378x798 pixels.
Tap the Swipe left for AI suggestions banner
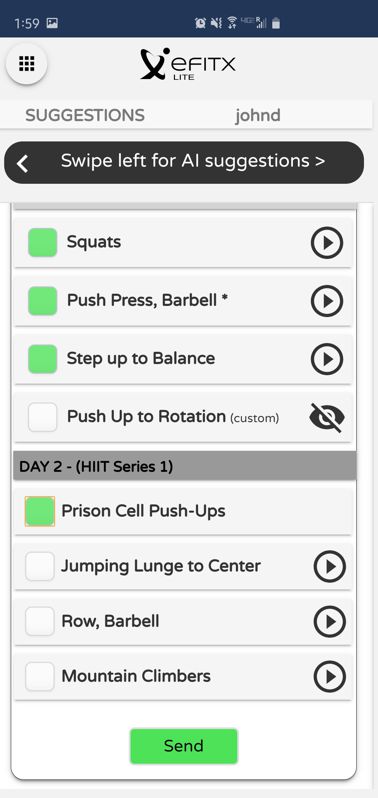184,162
